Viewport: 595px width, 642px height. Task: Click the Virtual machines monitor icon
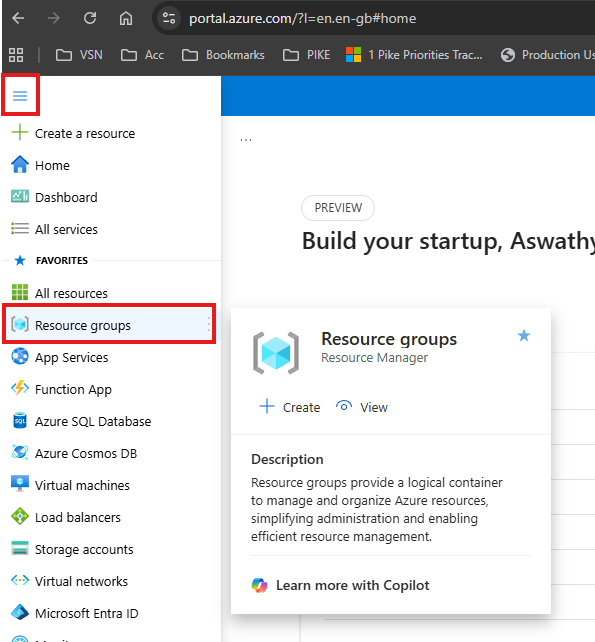20,484
